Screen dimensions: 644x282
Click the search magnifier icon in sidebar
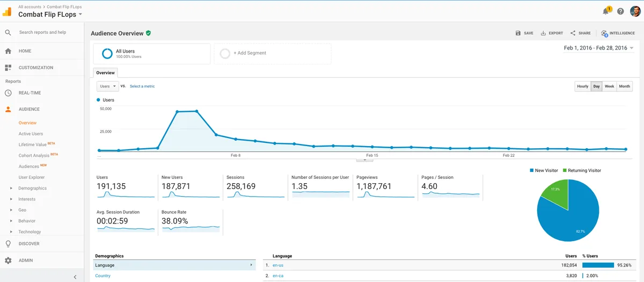8,32
